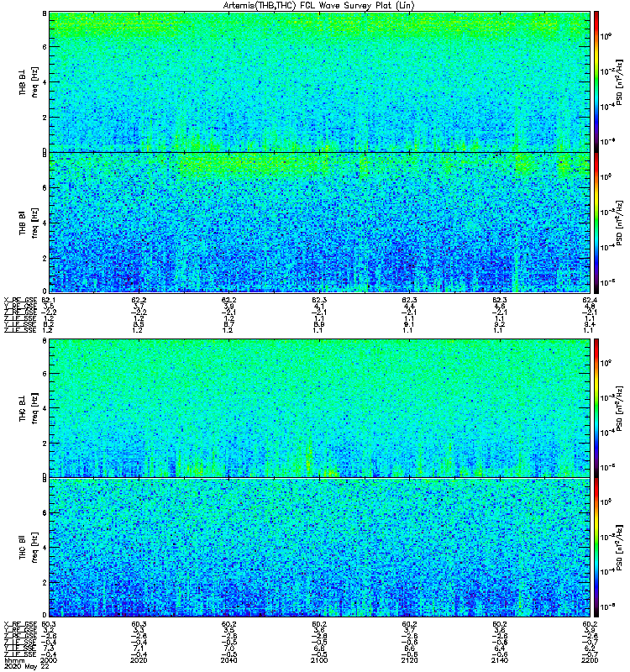The width and height of the screenshot is (630, 672).
Task: Click the 10⁰ tick on THB B⊥ color bar
Action: 606,36
